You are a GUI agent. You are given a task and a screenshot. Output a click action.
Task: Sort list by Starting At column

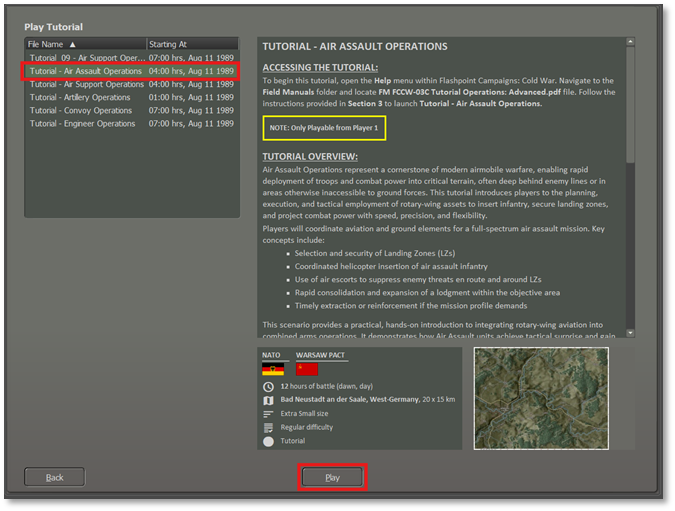pos(192,45)
